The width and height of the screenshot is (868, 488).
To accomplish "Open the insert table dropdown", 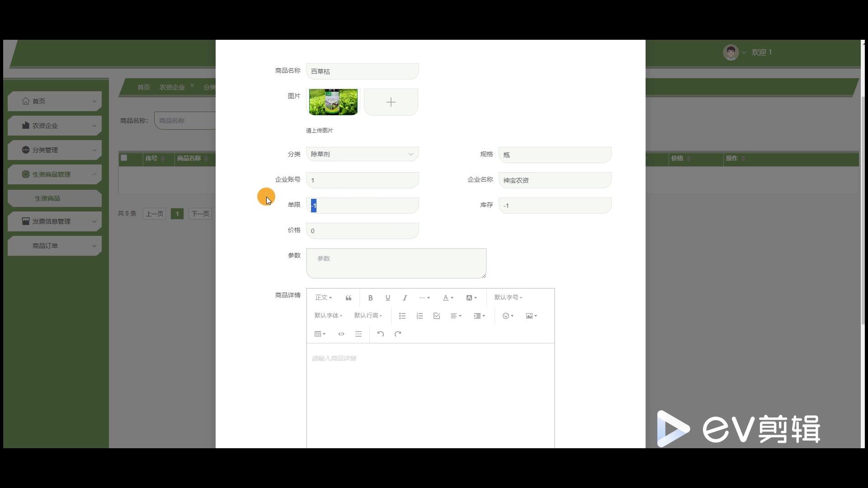I will coord(320,334).
